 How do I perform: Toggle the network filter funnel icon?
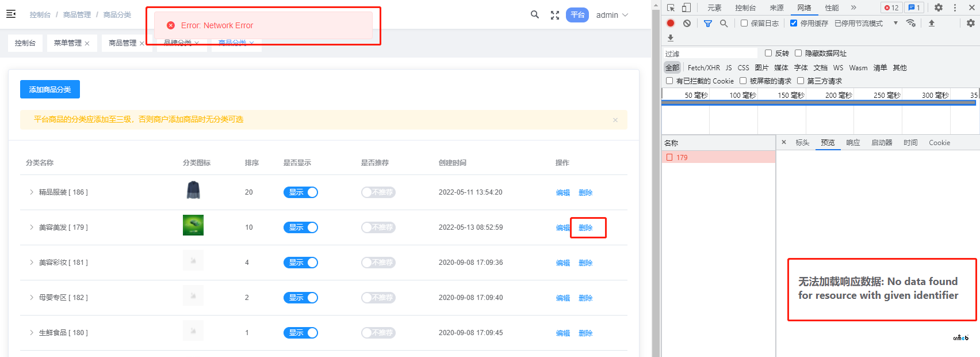[708, 23]
